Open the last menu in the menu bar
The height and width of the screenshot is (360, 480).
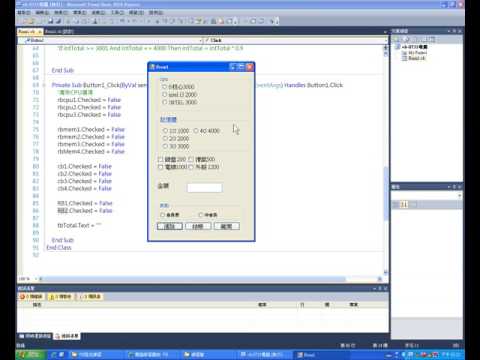(x=156, y=12)
